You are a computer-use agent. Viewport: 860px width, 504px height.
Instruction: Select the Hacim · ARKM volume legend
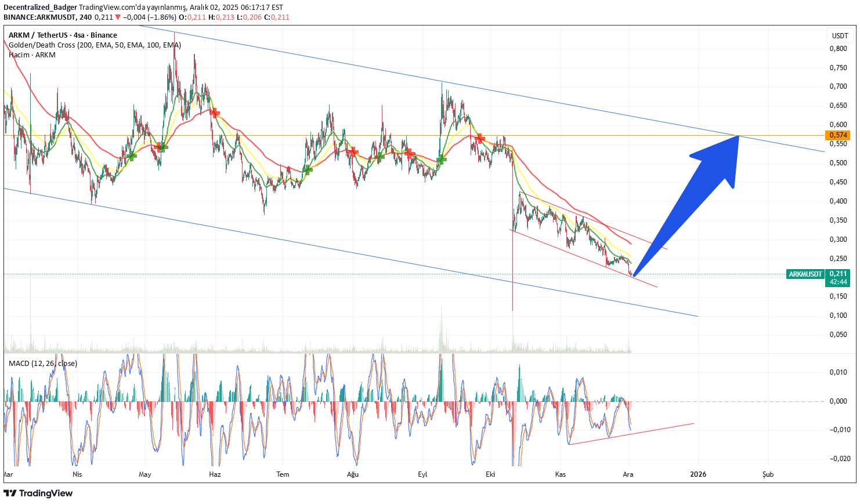32,55
